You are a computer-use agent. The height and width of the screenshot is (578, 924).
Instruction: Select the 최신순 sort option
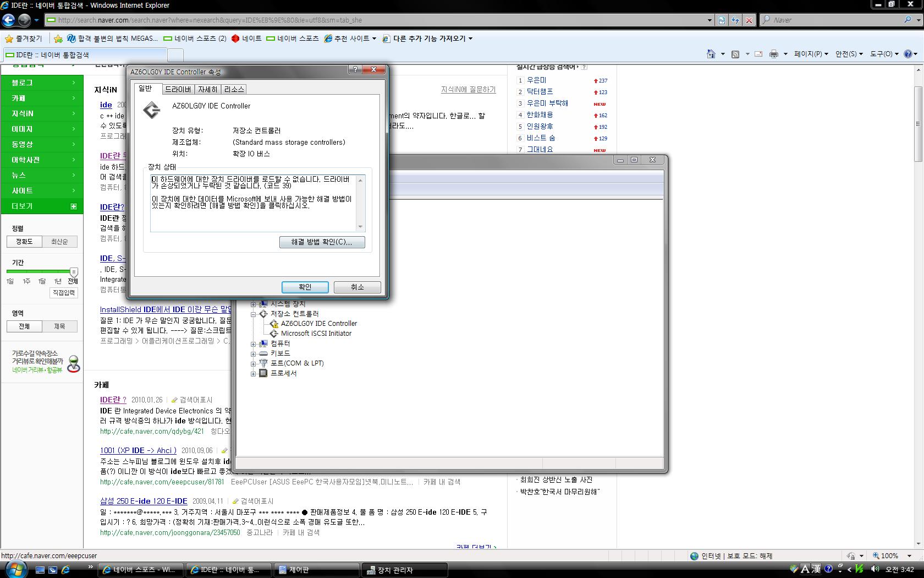tap(59, 242)
